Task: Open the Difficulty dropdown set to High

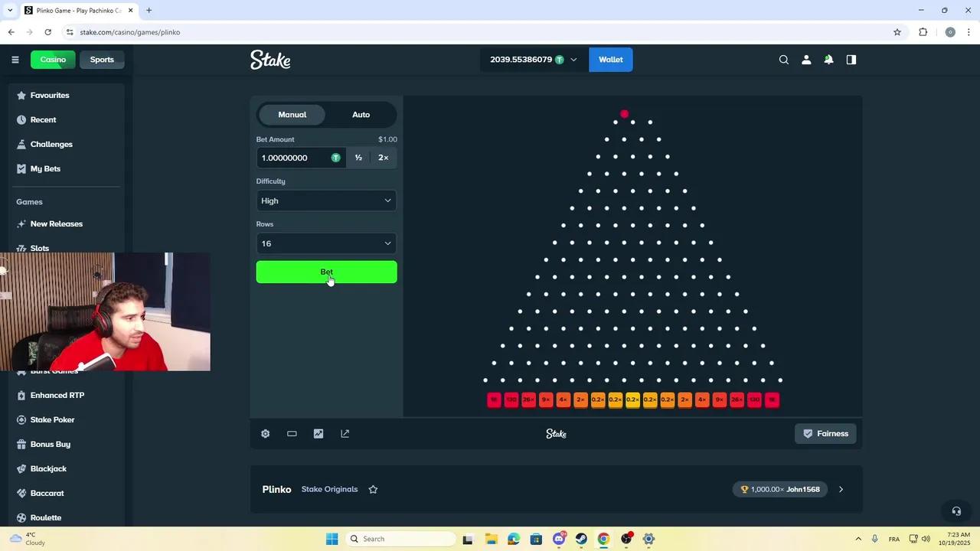Action: [327, 201]
